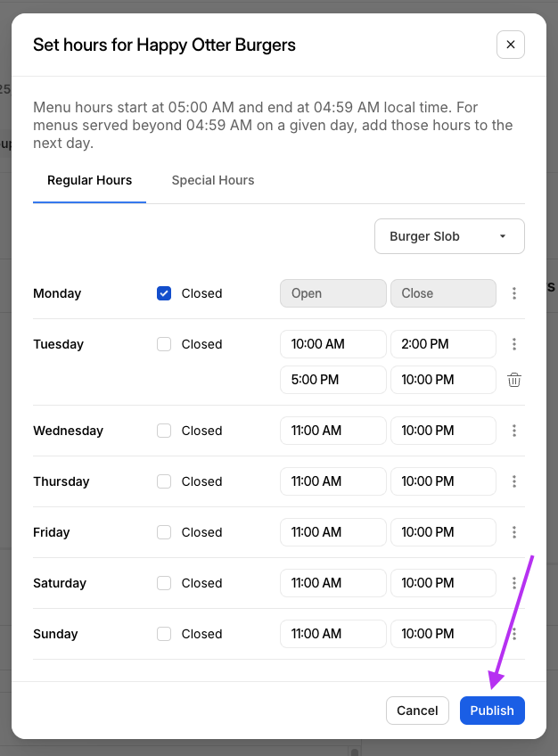Close the Set hours dialog with X
The width and height of the screenshot is (558, 756).
click(511, 45)
